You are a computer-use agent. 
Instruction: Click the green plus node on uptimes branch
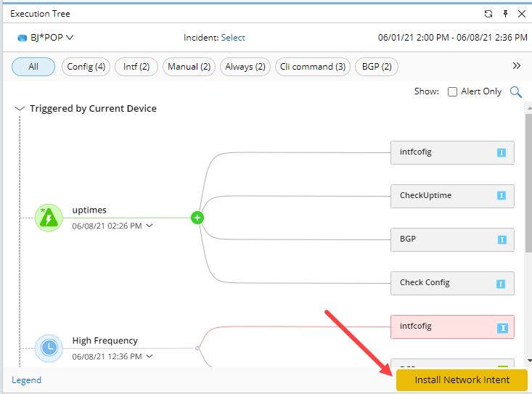point(197,218)
